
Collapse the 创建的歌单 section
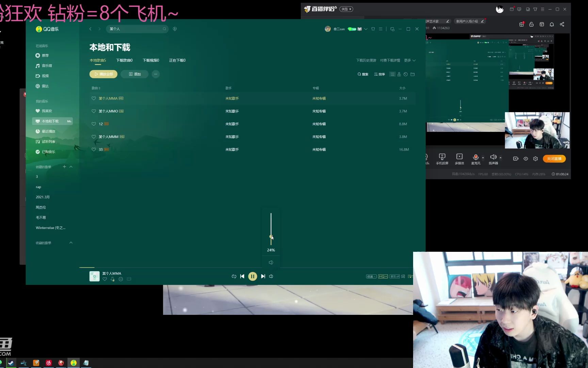71,167
